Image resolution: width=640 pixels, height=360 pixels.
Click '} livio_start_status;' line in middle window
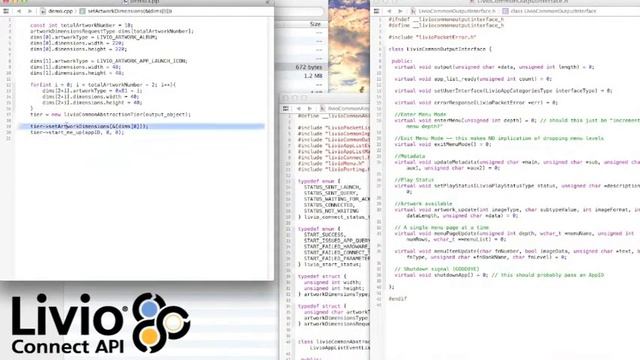(330, 264)
